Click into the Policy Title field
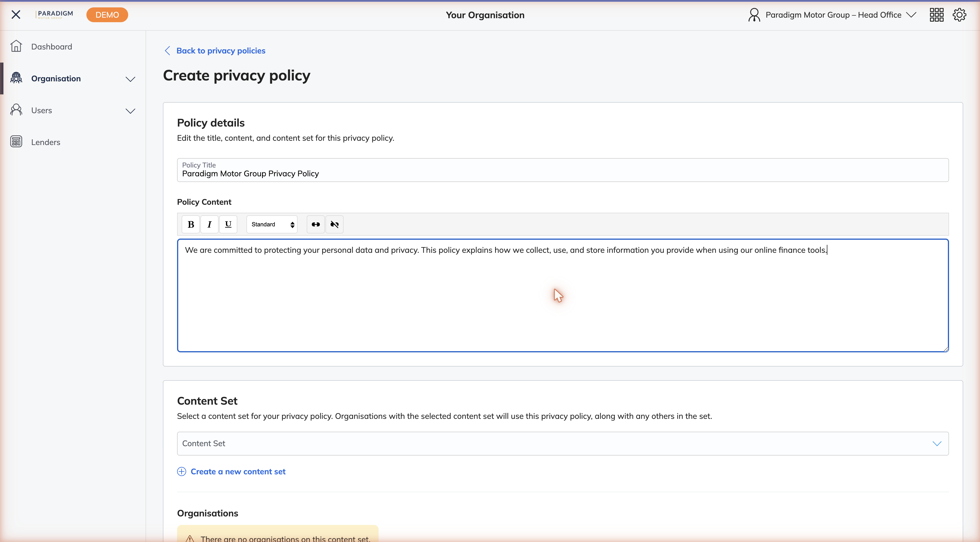This screenshot has height=542, width=980. [563, 170]
